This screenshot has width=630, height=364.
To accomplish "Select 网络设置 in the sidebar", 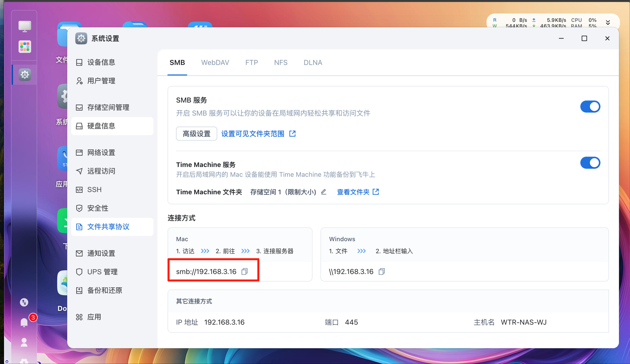I will 101,152.
